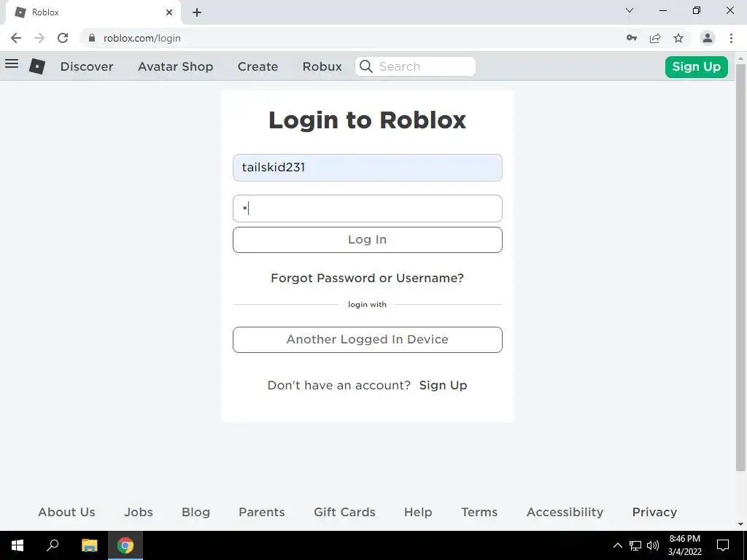This screenshot has height=560, width=747.
Task: Open the Chrome profile avatar icon
Action: click(x=708, y=38)
